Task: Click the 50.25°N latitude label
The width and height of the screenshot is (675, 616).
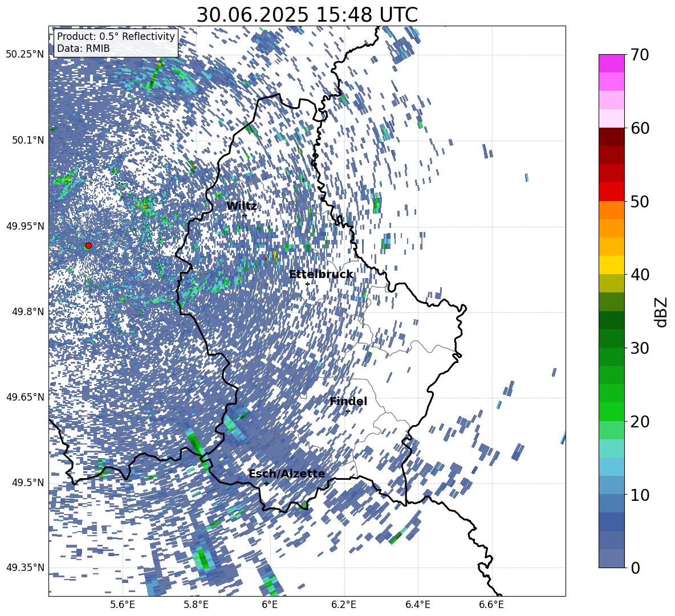Action: click(x=25, y=55)
